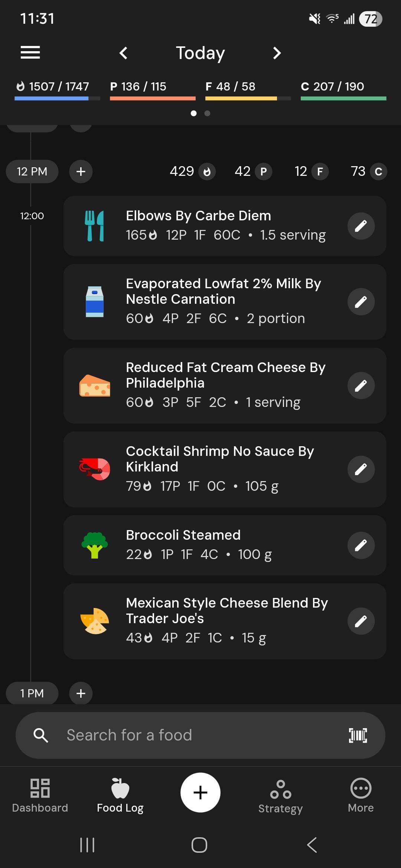Screen dimensions: 401x868
Task: Switch to second macro summary page dot
Action: pos(208,114)
